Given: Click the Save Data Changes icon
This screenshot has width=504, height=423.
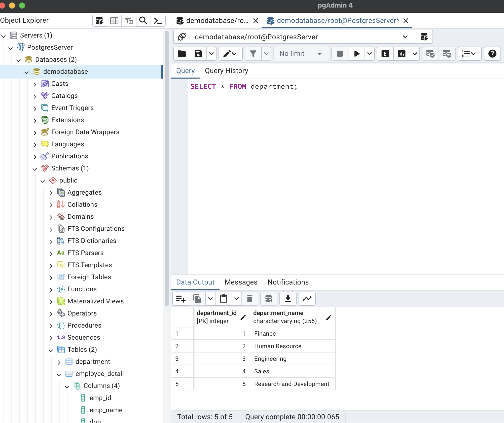Looking at the screenshot, I should pyautogui.click(x=269, y=299).
